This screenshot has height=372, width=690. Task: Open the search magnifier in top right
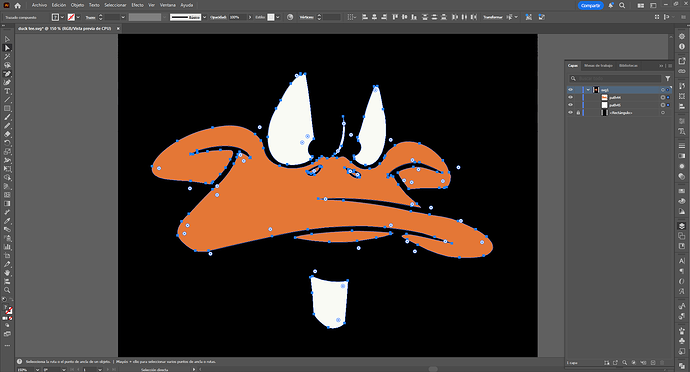pos(622,5)
